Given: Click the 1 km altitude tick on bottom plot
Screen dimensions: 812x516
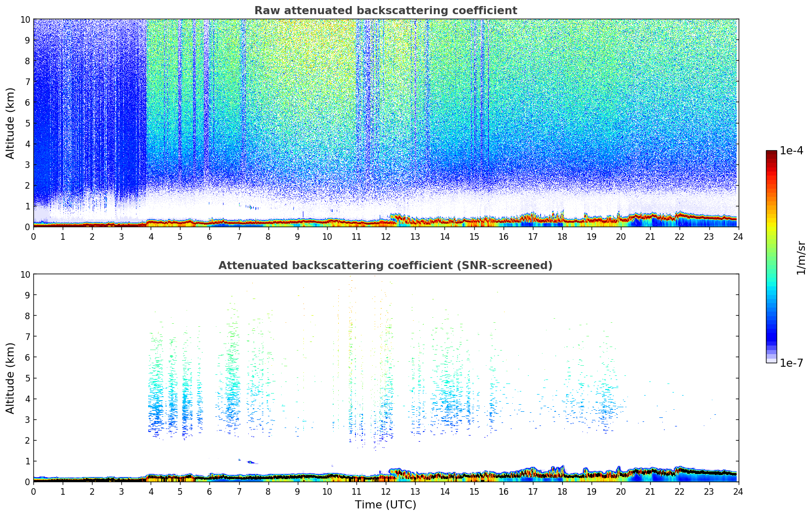Looking at the screenshot, I should (x=27, y=461).
